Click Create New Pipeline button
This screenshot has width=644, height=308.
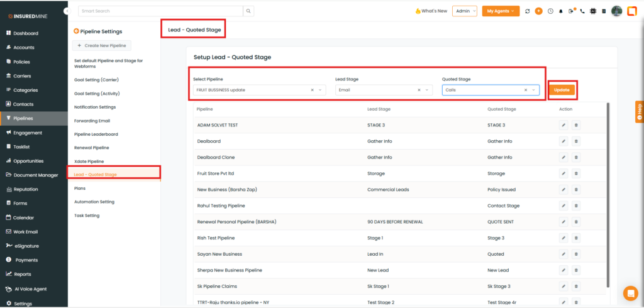click(103, 45)
